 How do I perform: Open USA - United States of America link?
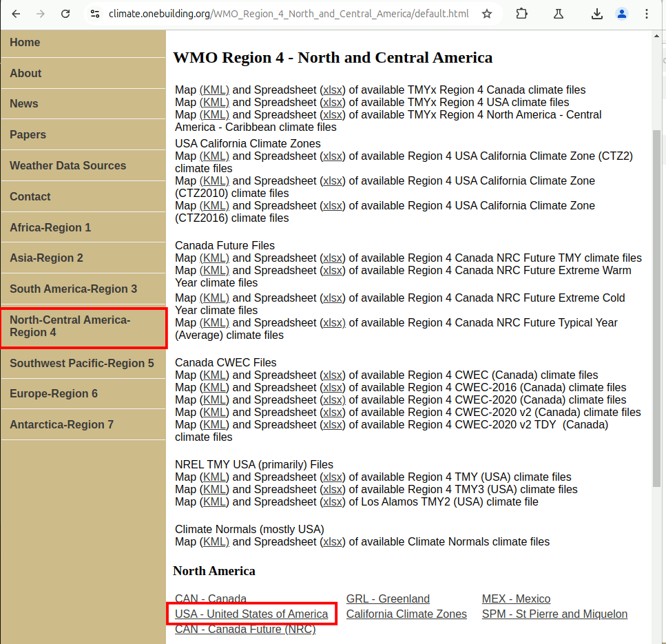[251, 614]
